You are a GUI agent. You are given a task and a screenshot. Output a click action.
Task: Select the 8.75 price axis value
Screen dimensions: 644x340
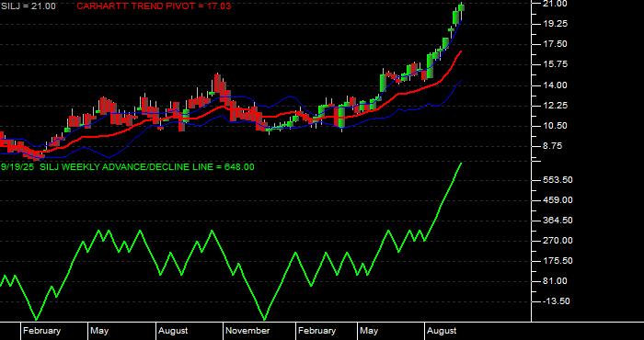click(552, 145)
